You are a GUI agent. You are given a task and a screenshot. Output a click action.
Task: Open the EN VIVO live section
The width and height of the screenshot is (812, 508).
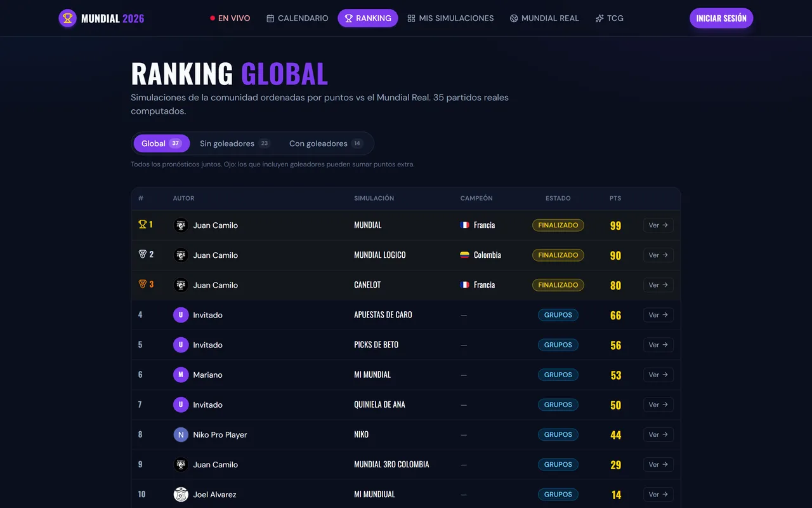coord(230,18)
